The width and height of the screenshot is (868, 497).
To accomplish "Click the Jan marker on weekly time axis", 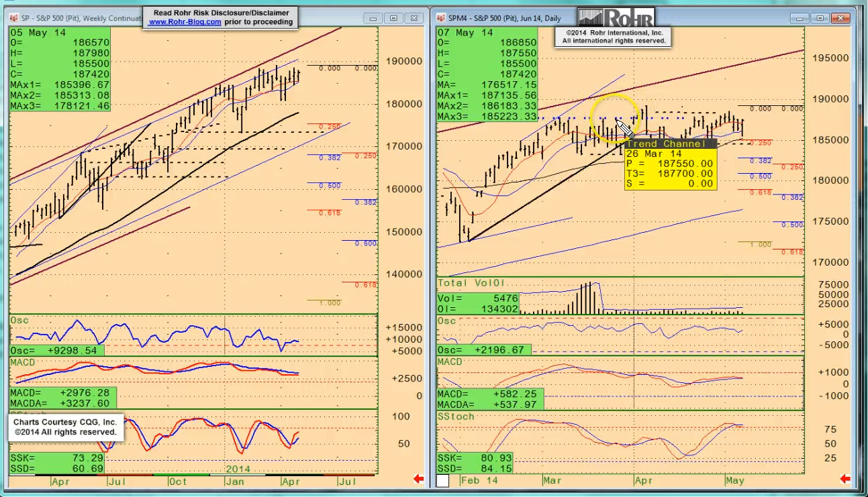I will pyautogui.click(x=234, y=480).
